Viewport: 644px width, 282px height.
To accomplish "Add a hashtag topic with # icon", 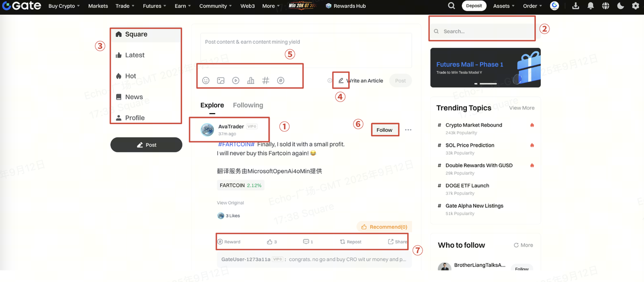I will 266,80.
